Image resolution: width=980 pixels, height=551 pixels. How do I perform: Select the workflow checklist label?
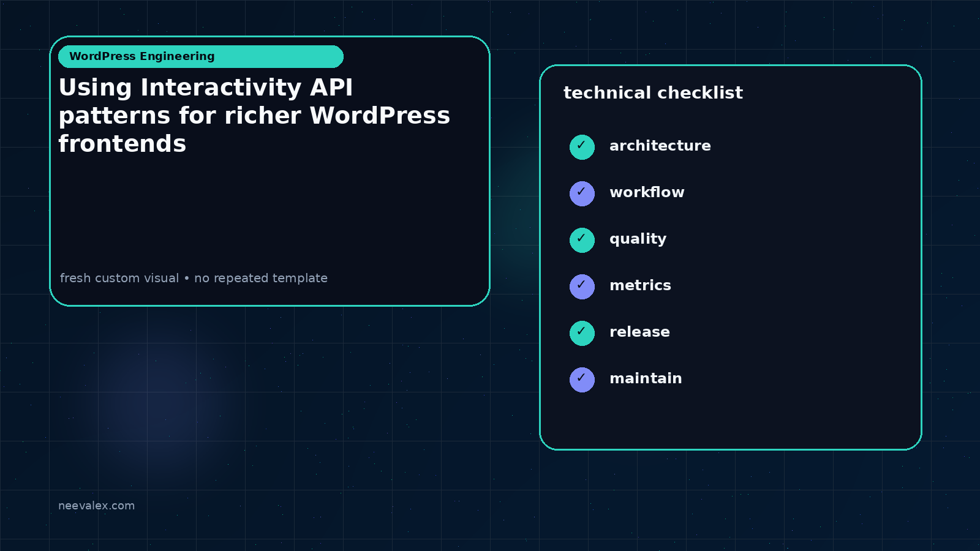(x=647, y=192)
